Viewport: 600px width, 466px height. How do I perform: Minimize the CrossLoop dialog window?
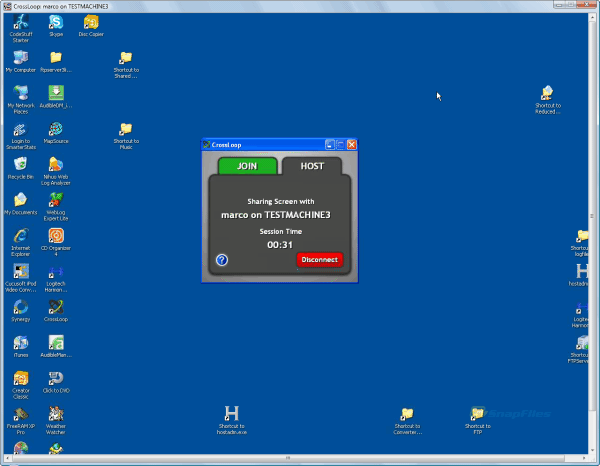click(x=328, y=145)
